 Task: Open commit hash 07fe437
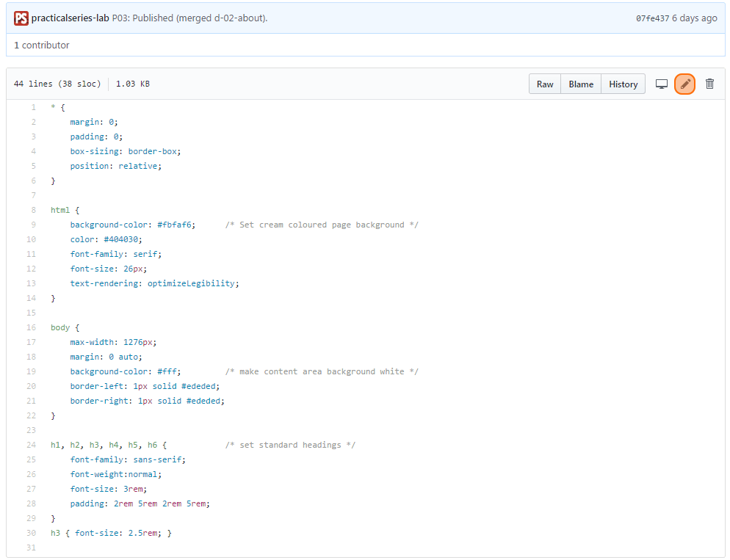click(x=652, y=18)
